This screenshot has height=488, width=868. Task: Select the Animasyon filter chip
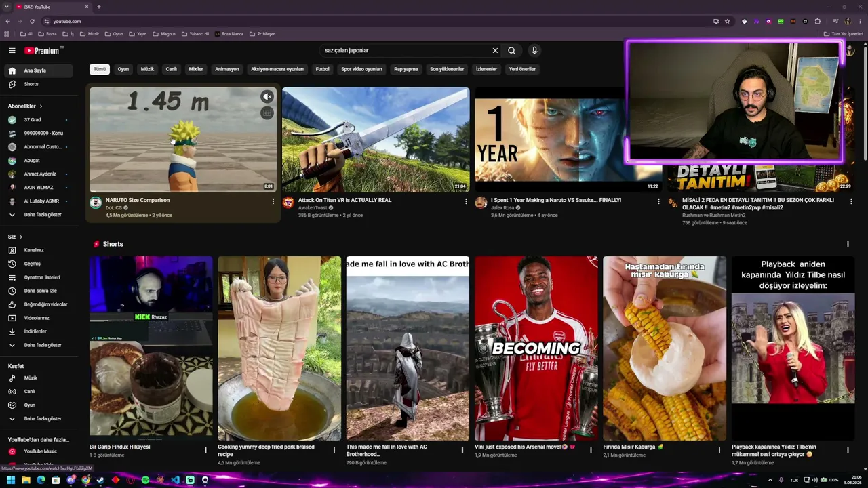point(227,69)
